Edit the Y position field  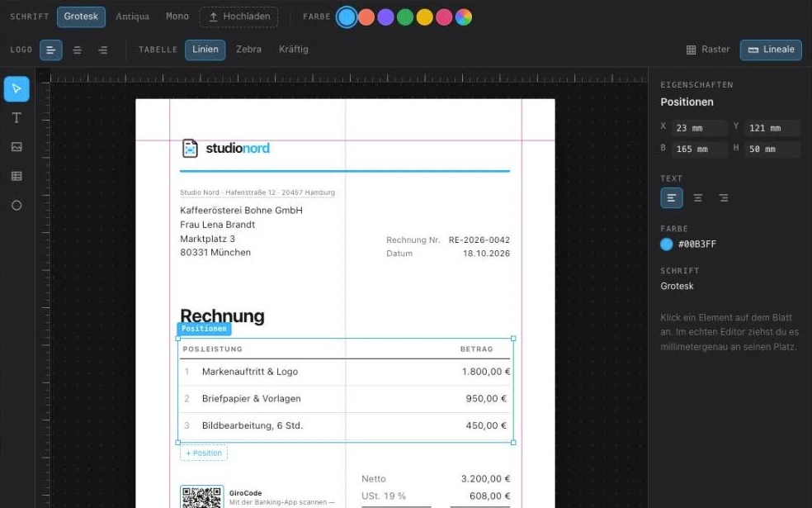(772, 128)
